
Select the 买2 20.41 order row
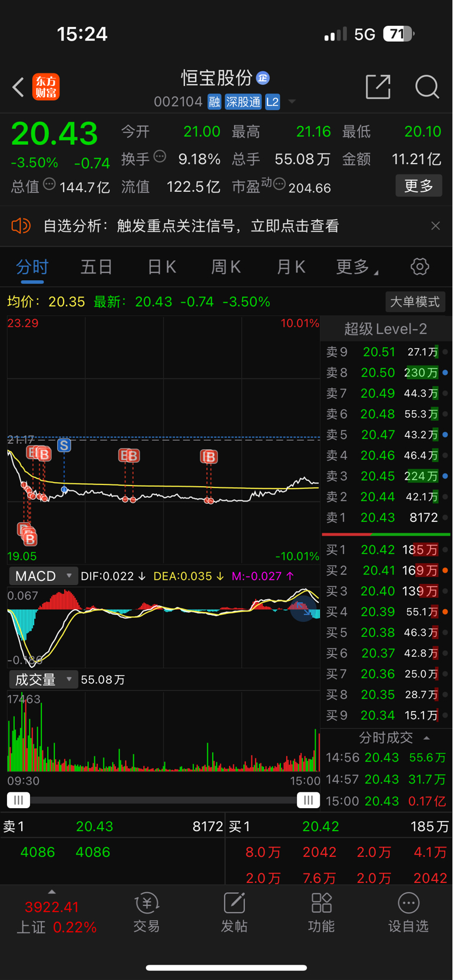pyautogui.click(x=386, y=570)
